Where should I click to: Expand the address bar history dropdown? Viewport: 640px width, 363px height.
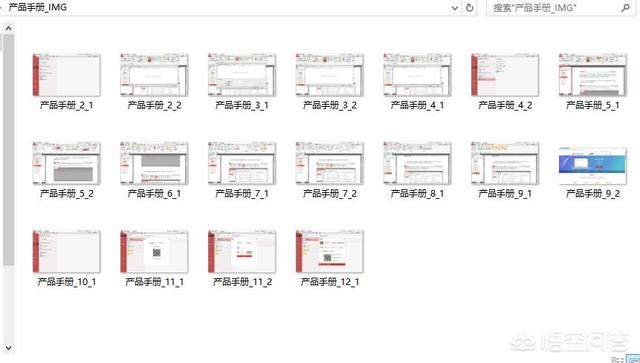[455, 8]
